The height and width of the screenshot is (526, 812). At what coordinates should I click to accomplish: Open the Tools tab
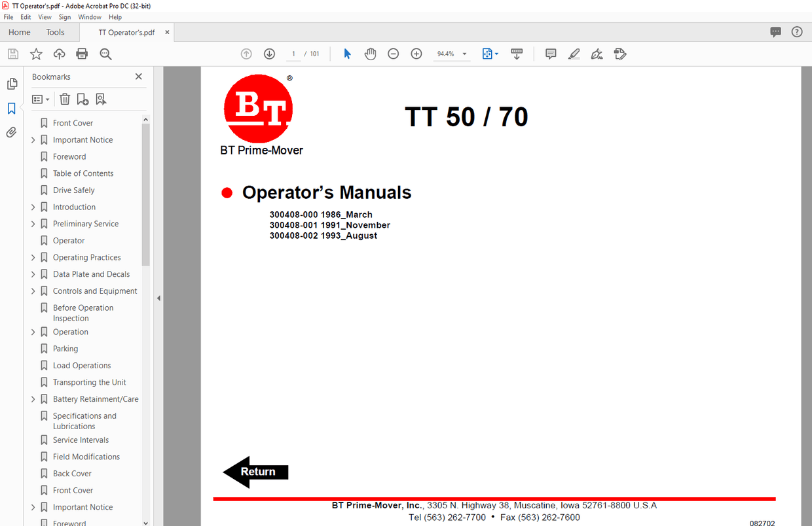click(55, 31)
